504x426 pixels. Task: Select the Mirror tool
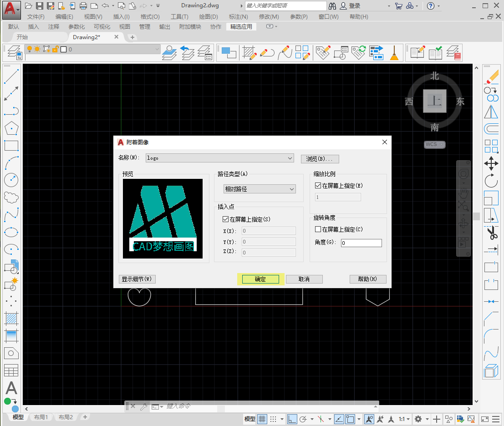pyautogui.click(x=491, y=112)
